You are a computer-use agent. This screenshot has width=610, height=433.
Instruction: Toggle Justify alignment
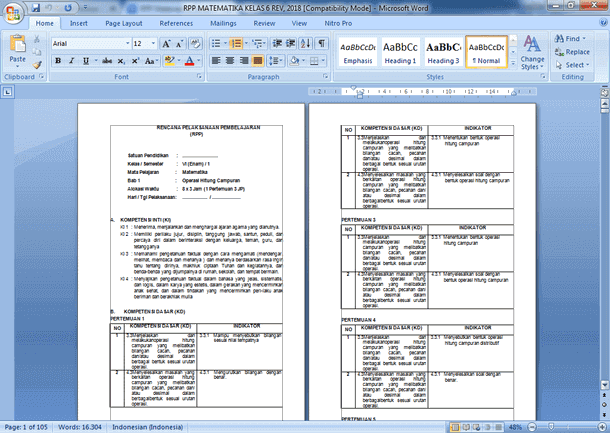[258, 61]
